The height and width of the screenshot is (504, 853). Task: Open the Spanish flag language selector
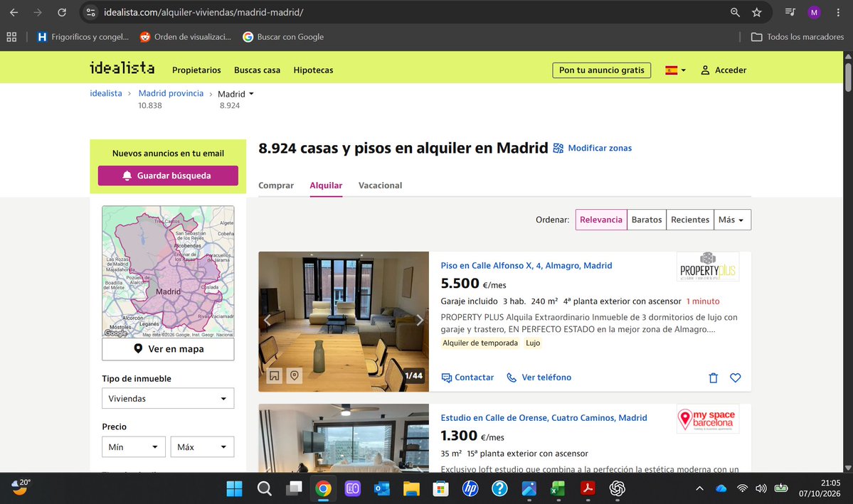click(x=675, y=70)
